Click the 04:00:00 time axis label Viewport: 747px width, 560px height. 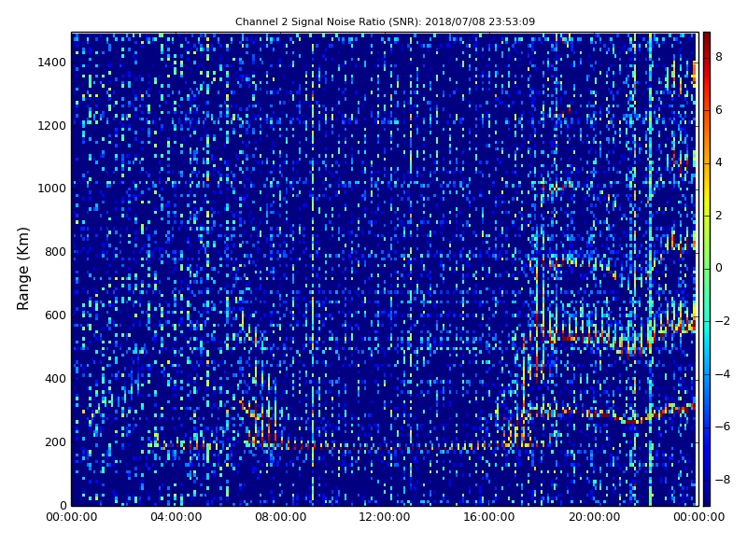tap(176, 517)
